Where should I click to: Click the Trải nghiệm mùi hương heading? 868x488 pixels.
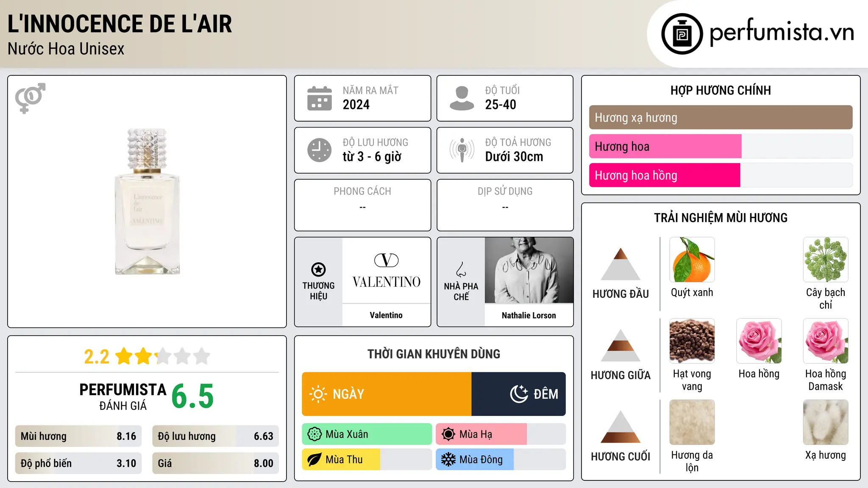coord(721,218)
